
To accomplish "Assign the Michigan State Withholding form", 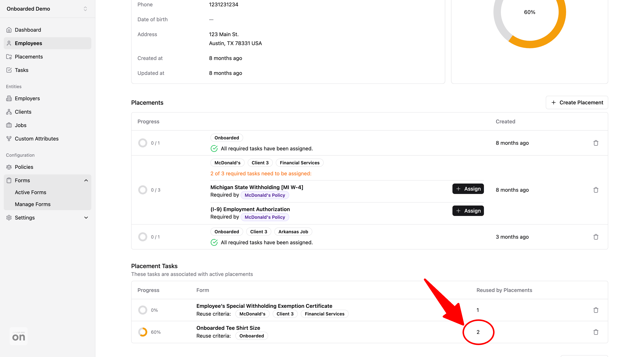I will coord(468,189).
